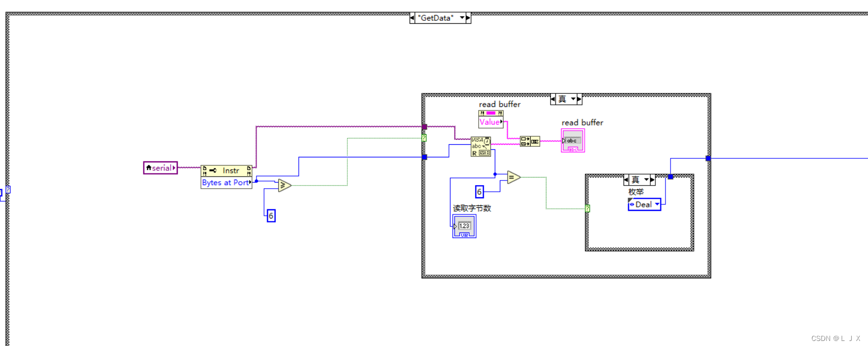Click the numeric constant 6 near Bytes at Port

tap(271, 216)
